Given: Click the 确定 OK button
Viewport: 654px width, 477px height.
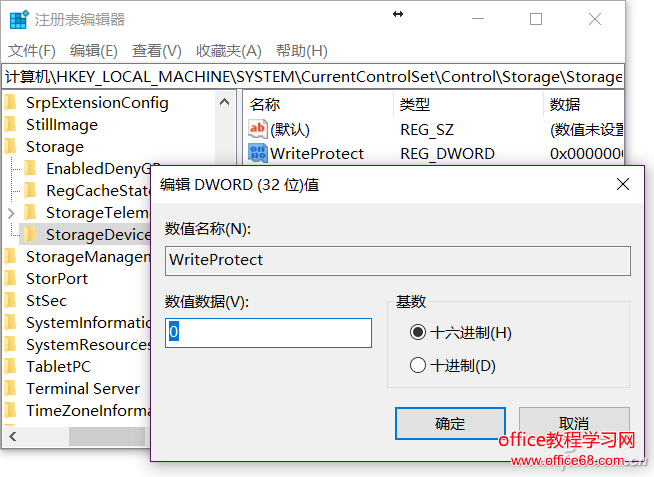Looking at the screenshot, I should click(450, 423).
